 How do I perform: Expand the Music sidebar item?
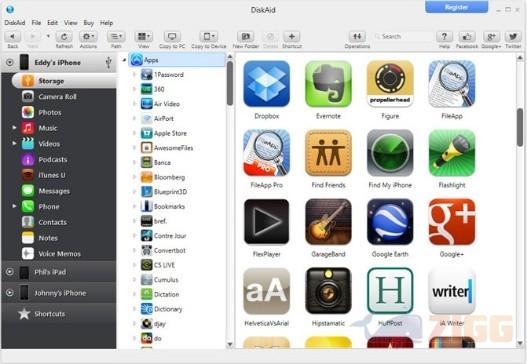(x=14, y=128)
